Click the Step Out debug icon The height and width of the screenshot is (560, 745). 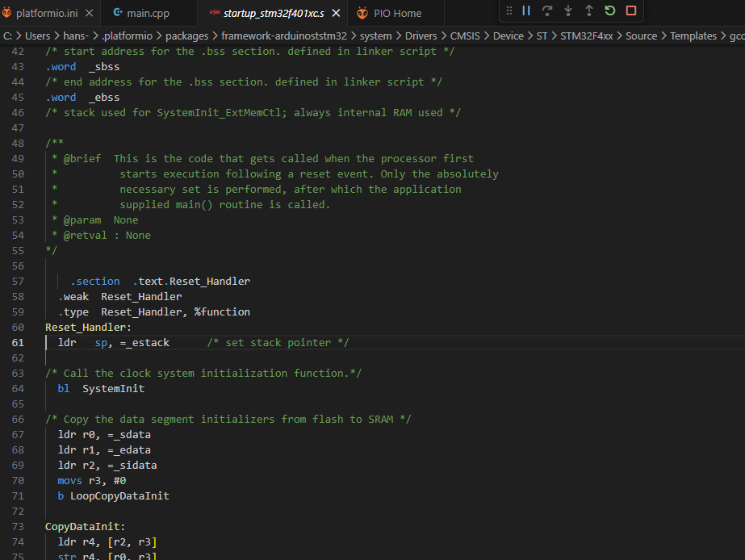589,10
